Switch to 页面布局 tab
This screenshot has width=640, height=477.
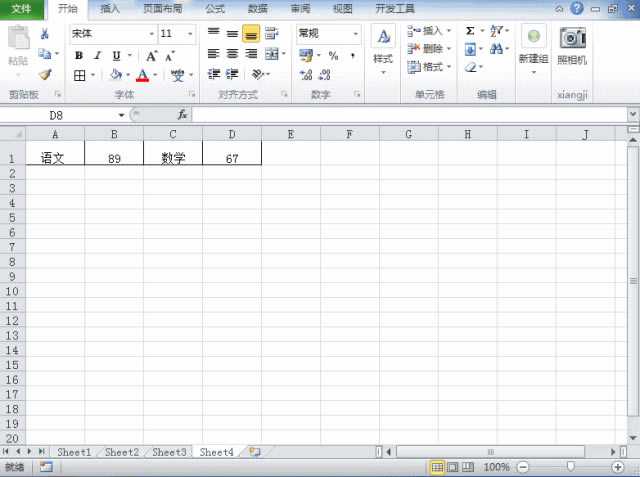point(162,9)
